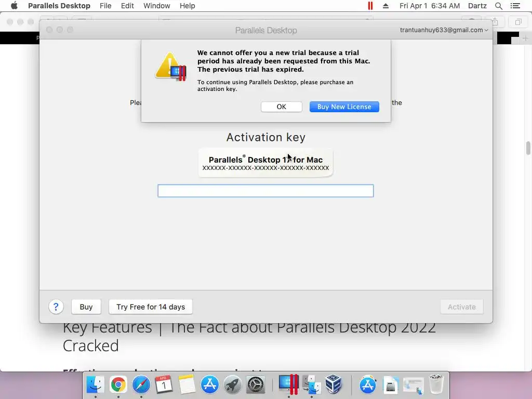Open the Apple menu
532x399 pixels.
(14, 6)
